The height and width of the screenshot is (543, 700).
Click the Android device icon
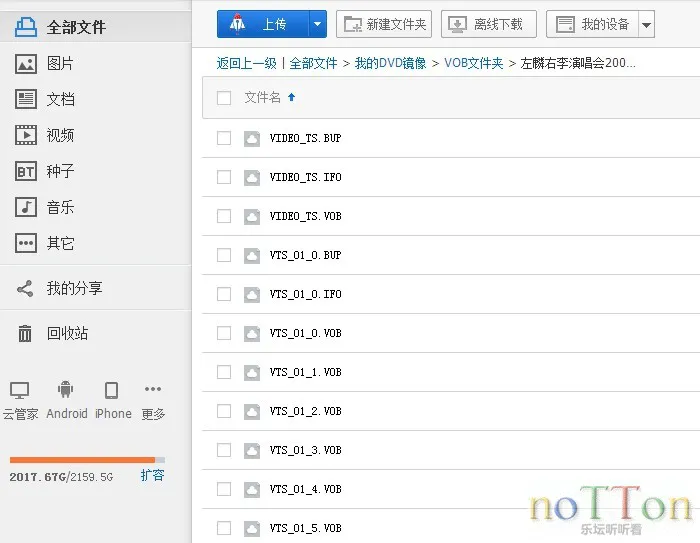click(x=66, y=391)
